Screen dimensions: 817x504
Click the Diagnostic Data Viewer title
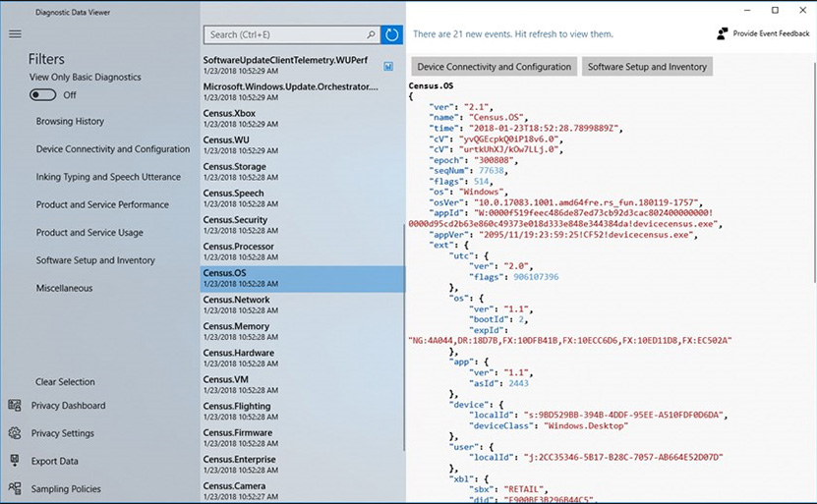(73, 12)
